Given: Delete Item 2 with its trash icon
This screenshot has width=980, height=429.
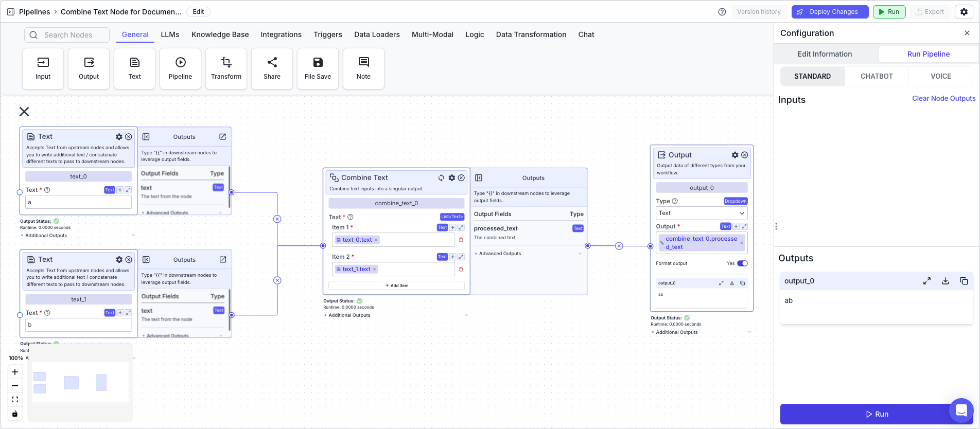Looking at the screenshot, I should (461, 269).
